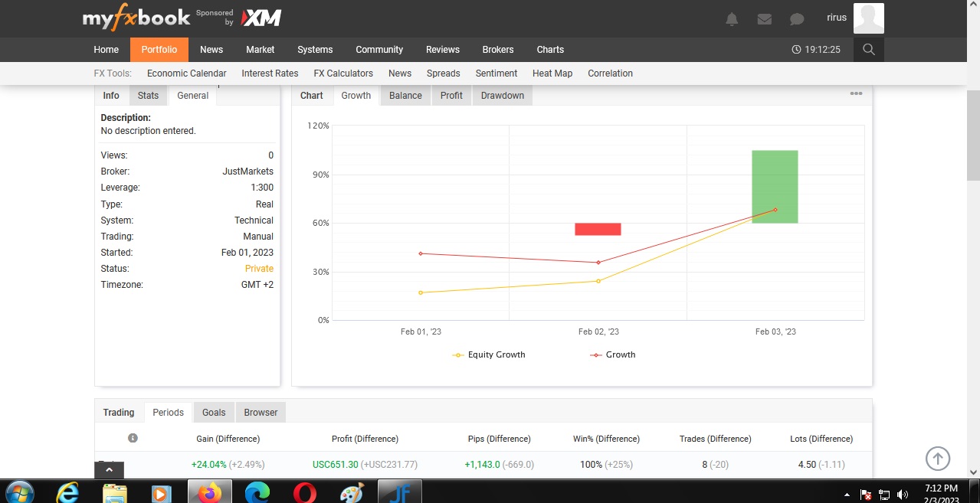The image size is (980, 503).
Task: Click the info icon in Periods table
Action: [133, 438]
